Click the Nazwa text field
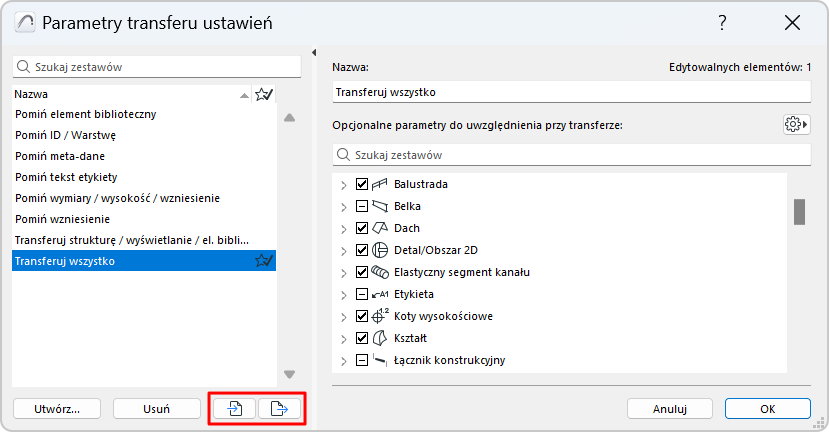Image resolution: width=829 pixels, height=432 pixels. click(570, 92)
